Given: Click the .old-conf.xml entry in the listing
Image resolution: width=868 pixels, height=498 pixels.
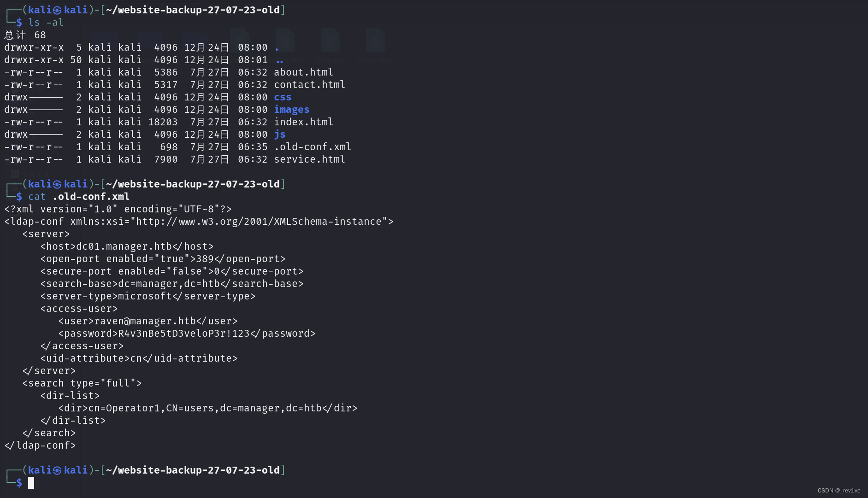Looking at the screenshot, I should (x=313, y=147).
